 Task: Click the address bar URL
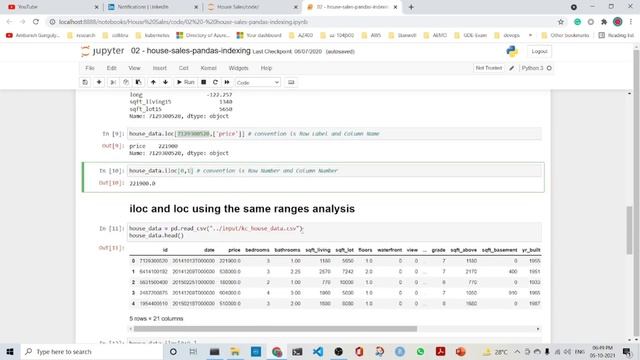(183, 22)
